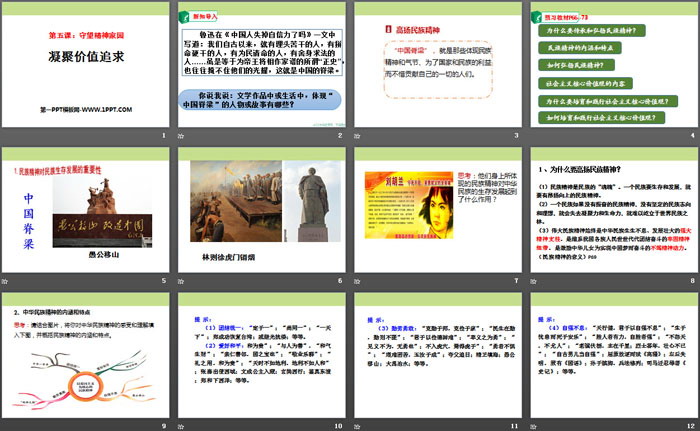Select slide 11 with the 勤劳勇敢 hints
Screen dimensions: 700x431
pos(435,360)
